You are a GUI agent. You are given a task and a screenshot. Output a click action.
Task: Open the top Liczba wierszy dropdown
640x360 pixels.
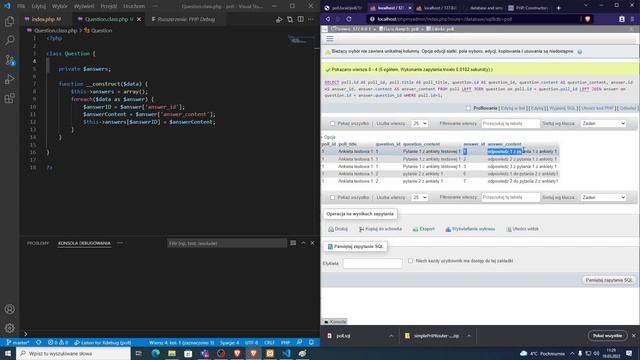click(419, 123)
